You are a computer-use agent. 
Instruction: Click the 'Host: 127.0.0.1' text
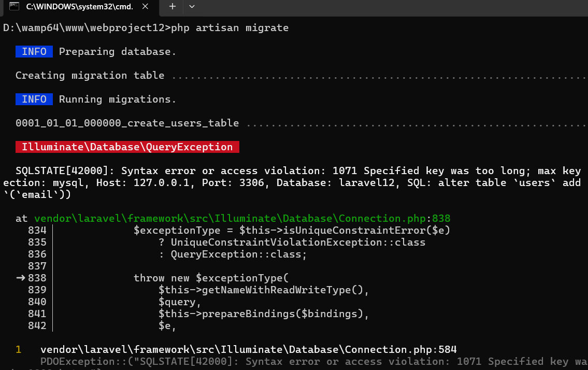tap(143, 183)
